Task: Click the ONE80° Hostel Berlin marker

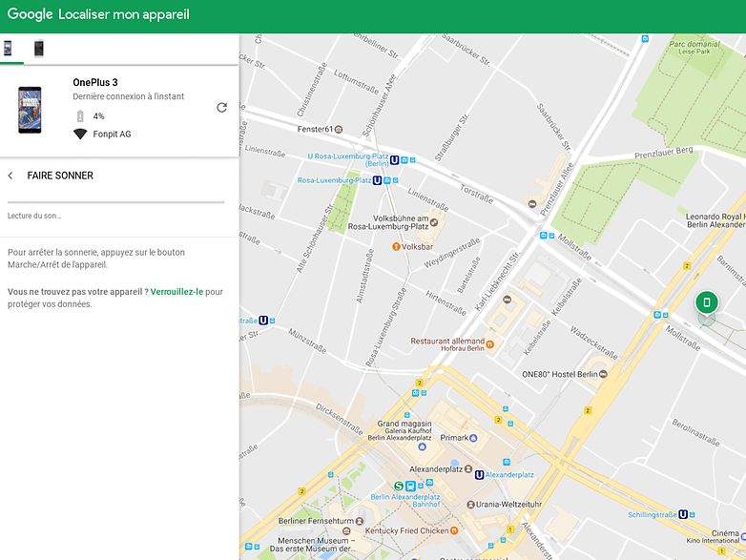Action: tap(603, 374)
